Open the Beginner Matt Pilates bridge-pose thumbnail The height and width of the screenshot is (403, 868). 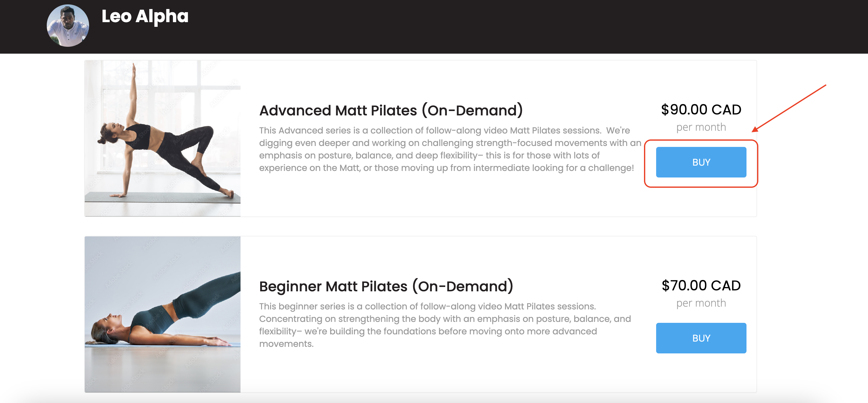(x=162, y=314)
